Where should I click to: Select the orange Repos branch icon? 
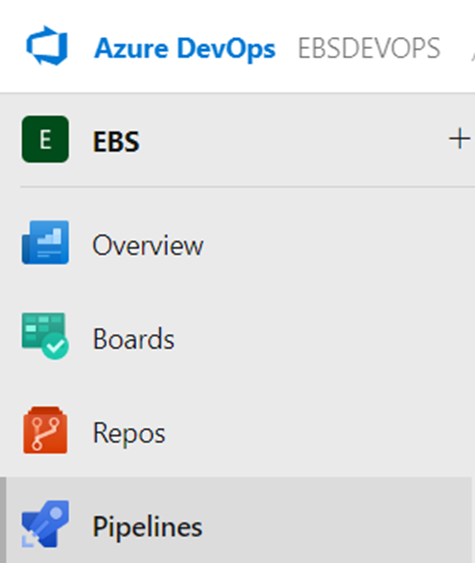point(45,430)
